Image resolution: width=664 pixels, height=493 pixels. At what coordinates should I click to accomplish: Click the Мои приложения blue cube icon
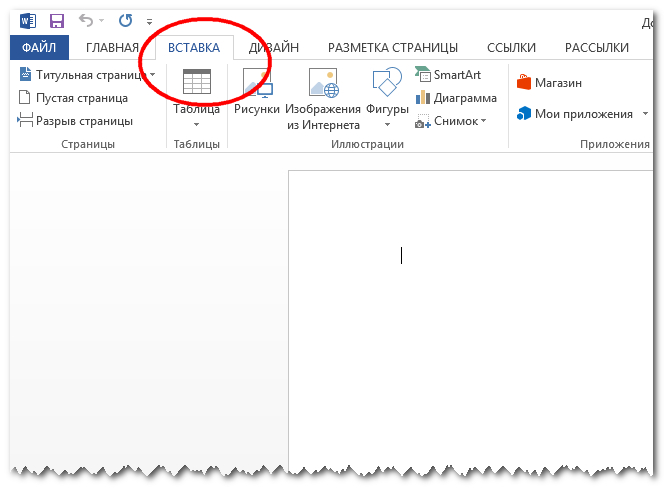tap(524, 114)
